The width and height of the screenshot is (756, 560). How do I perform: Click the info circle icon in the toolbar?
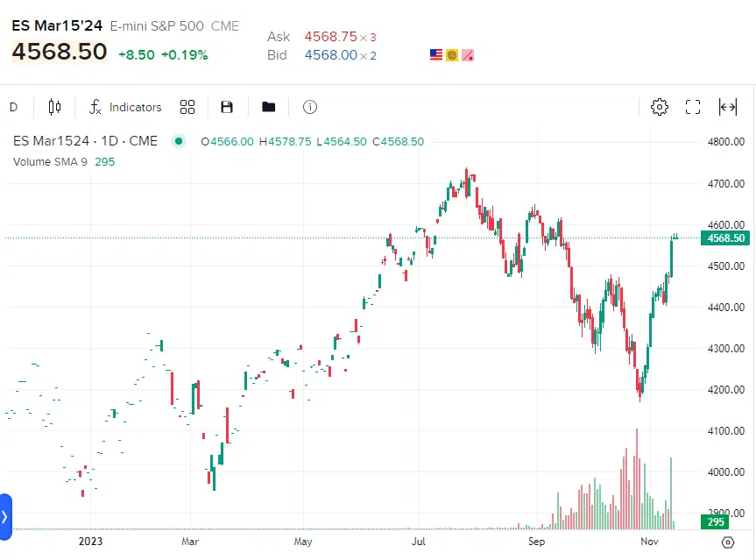click(x=309, y=107)
